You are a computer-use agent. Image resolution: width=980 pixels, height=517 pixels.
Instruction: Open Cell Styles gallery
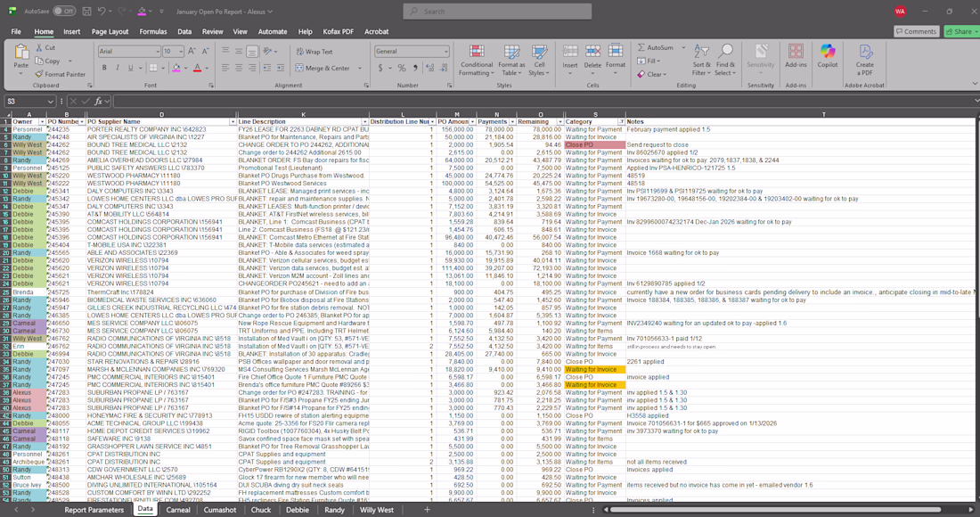(x=539, y=60)
